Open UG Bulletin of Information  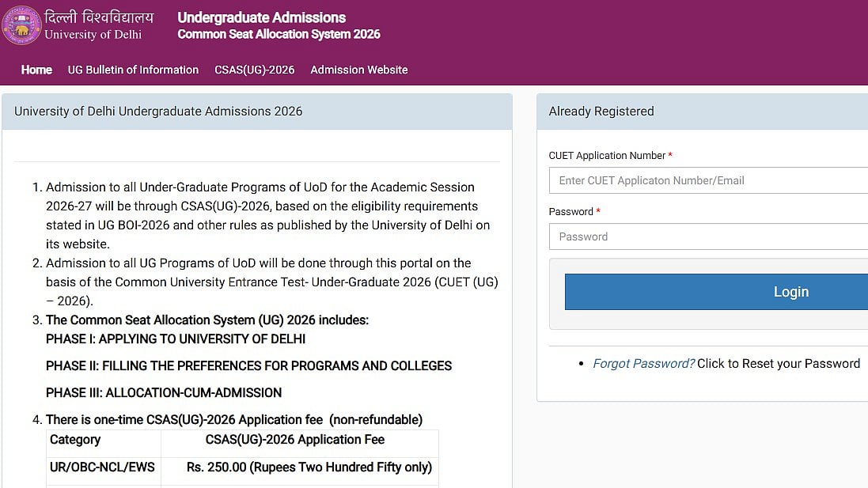[133, 70]
